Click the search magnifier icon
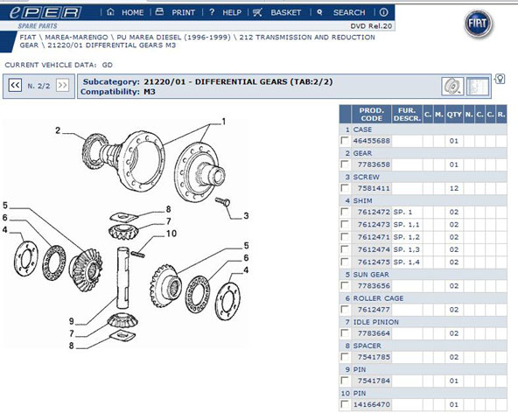The width and height of the screenshot is (518, 420). pyautogui.click(x=319, y=12)
